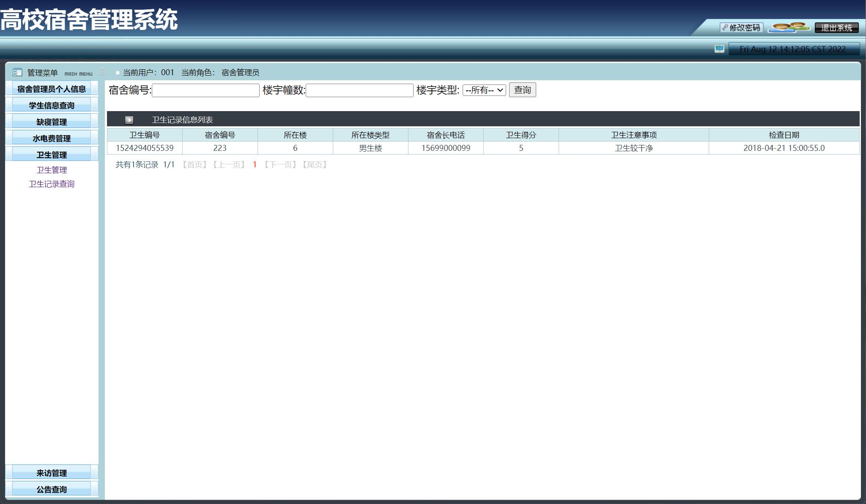The width and height of the screenshot is (866, 504).
Task: Open 卫生记录查询 submenu link
Action: coord(52,184)
